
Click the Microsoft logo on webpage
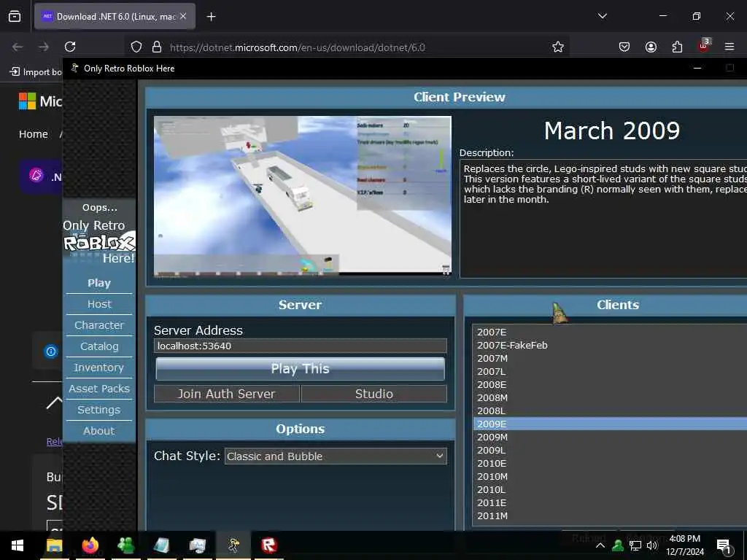coord(27,101)
